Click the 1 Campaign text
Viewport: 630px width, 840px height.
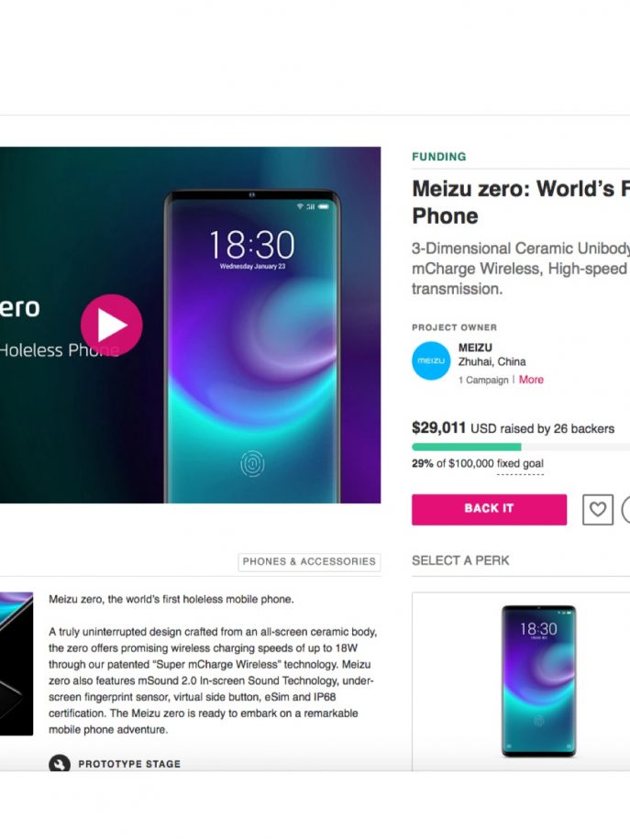click(483, 380)
